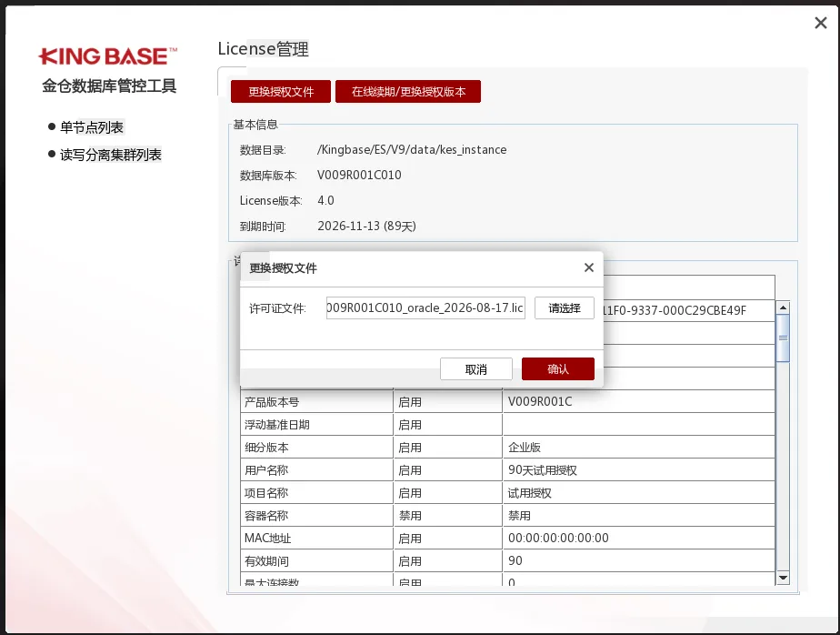This screenshot has width=840, height=635.
Task: Select the 浮动基准日期 cell
Action: coord(316,424)
